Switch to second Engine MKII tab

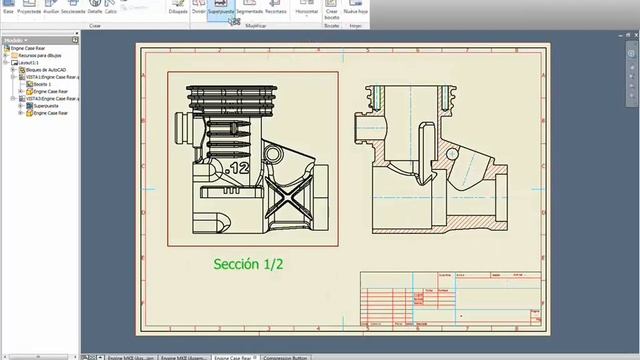[184, 357]
